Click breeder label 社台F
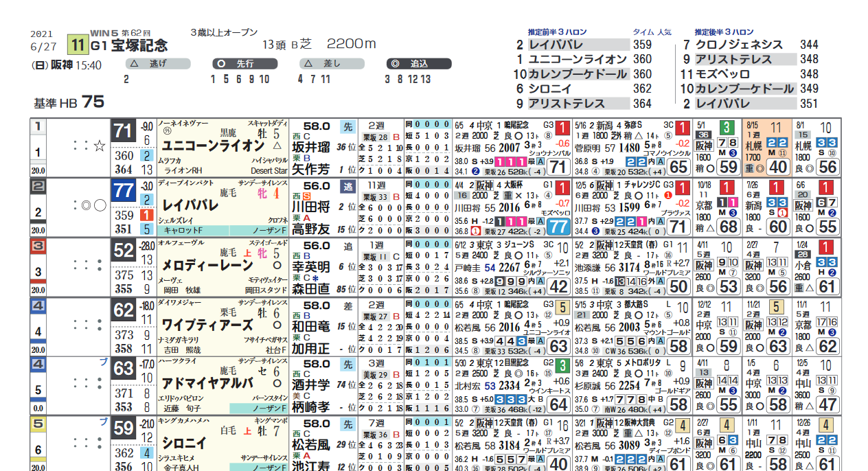This screenshot has width=868, height=471. click(x=277, y=350)
